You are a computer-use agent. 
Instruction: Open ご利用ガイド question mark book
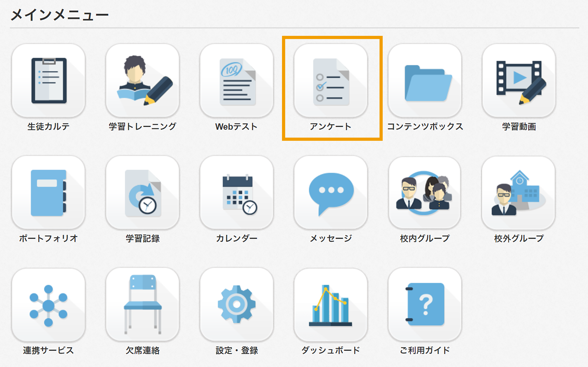[425, 305]
